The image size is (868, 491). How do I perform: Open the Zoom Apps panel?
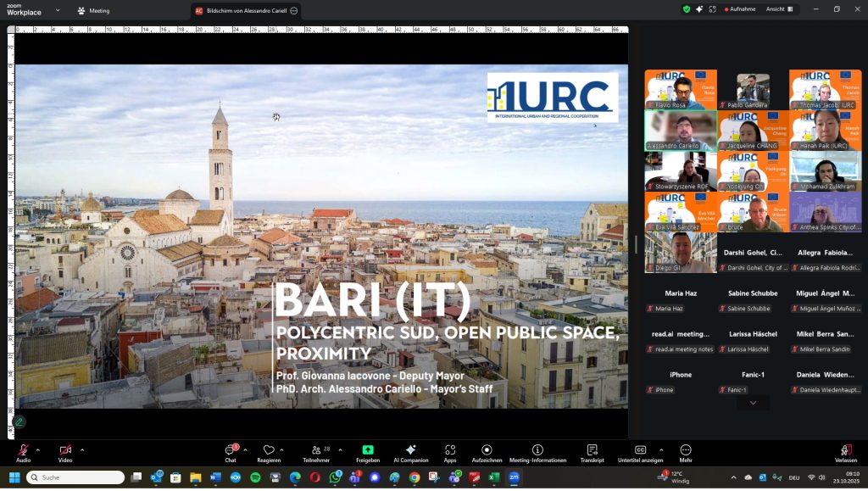click(450, 450)
